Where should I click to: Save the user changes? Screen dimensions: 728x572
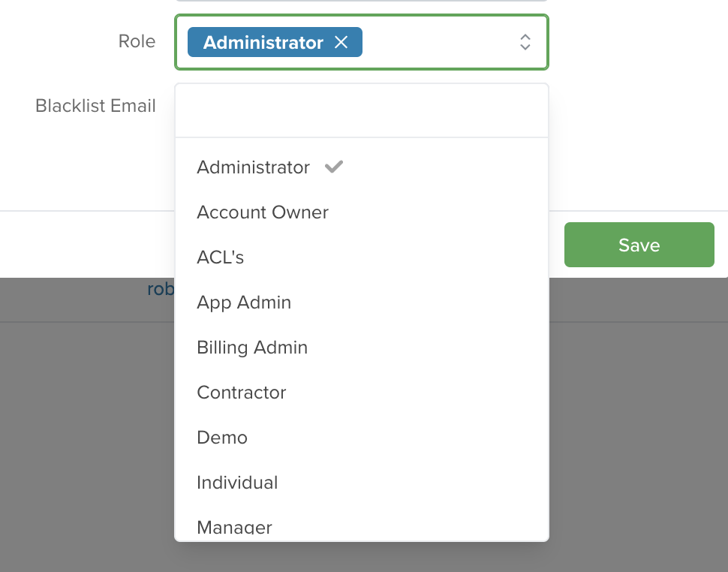[639, 245]
